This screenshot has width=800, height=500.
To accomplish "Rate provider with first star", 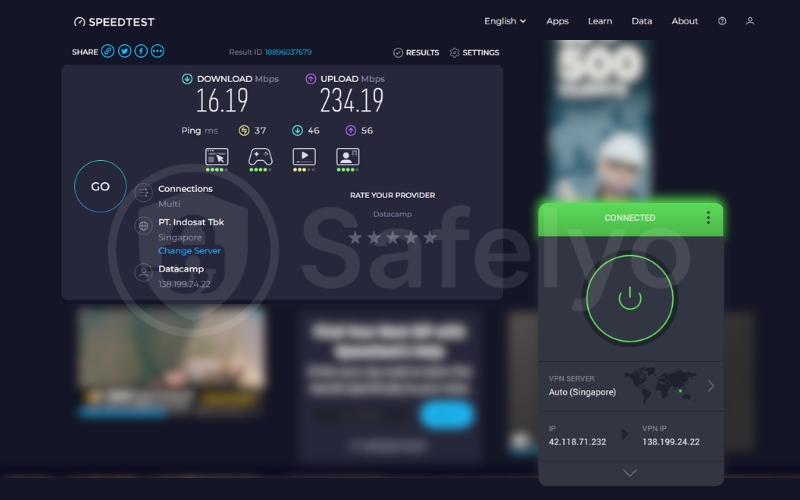I will 355,237.
